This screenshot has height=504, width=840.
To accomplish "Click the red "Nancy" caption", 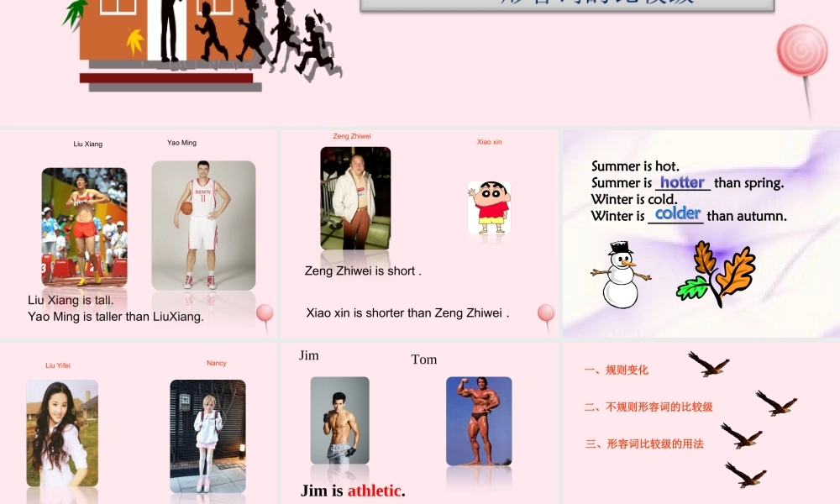I will pos(217,363).
